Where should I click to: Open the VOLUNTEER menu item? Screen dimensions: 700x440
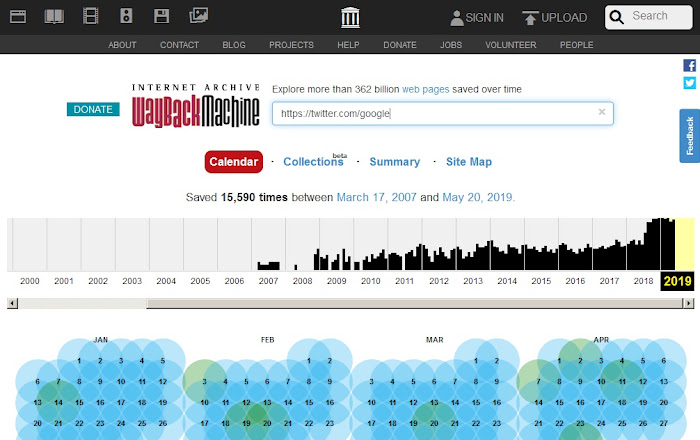511,45
